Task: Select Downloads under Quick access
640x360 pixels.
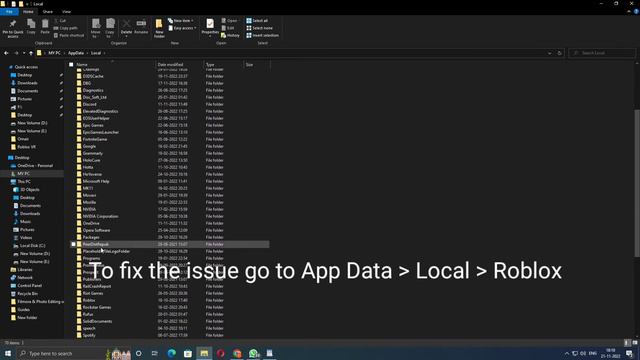Action: (27, 83)
